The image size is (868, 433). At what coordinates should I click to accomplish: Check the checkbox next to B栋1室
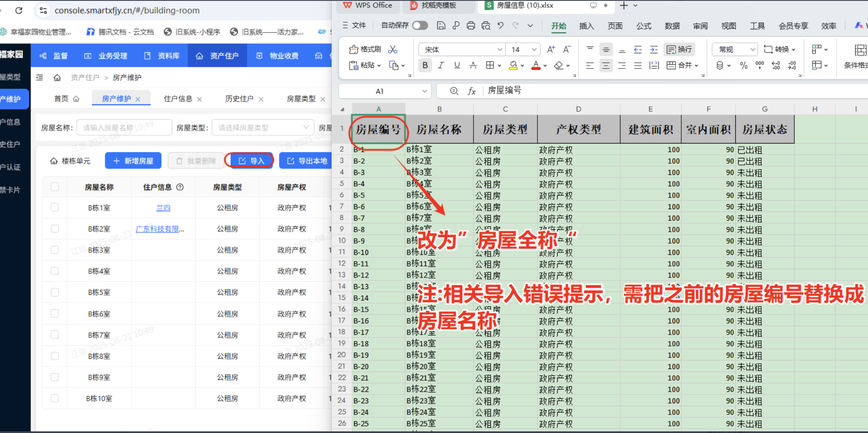tap(55, 207)
